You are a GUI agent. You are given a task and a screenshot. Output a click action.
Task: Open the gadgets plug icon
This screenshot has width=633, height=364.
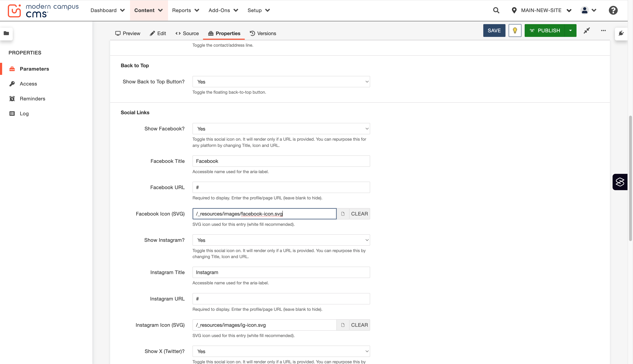click(x=621, y=33)
